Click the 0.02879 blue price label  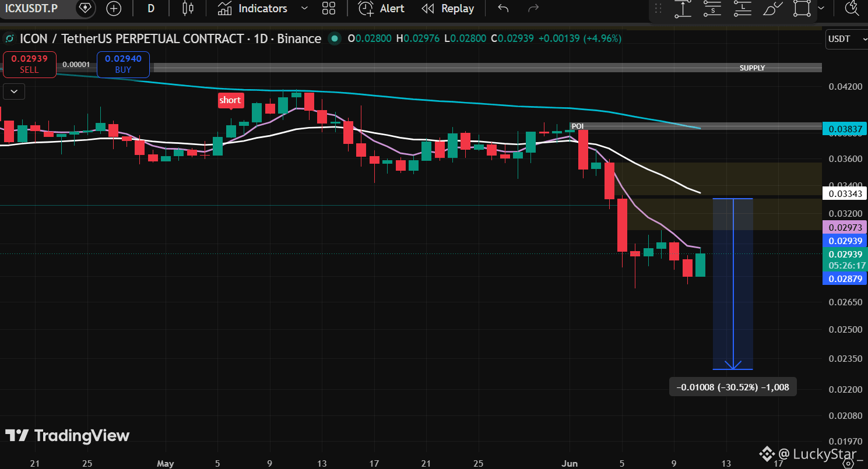click(x=845, y=278)
